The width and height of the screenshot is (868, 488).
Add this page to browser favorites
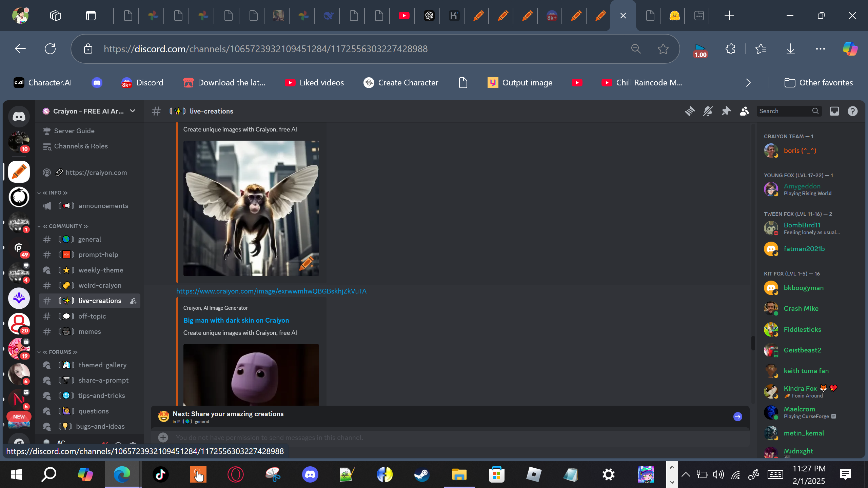(663, 49)
